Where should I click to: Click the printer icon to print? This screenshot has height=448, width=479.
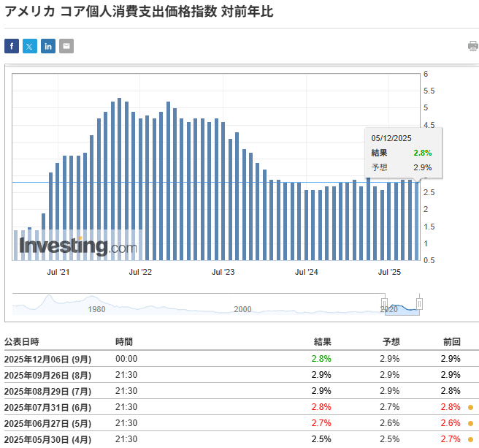coord(472,47)
